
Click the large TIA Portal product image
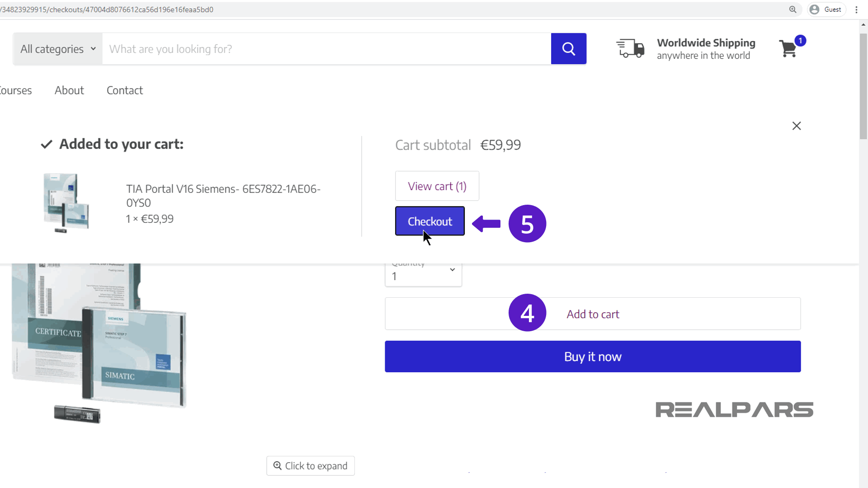[x=99, y=343]
